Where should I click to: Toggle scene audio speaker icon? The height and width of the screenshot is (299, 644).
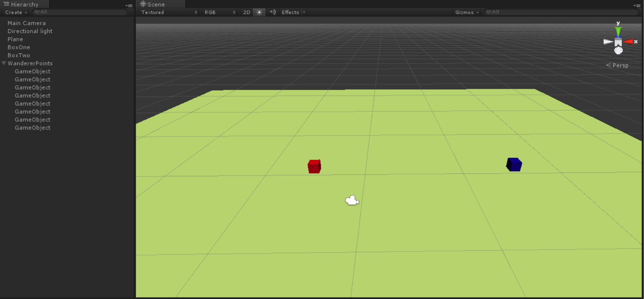click(x=272, y=12)
